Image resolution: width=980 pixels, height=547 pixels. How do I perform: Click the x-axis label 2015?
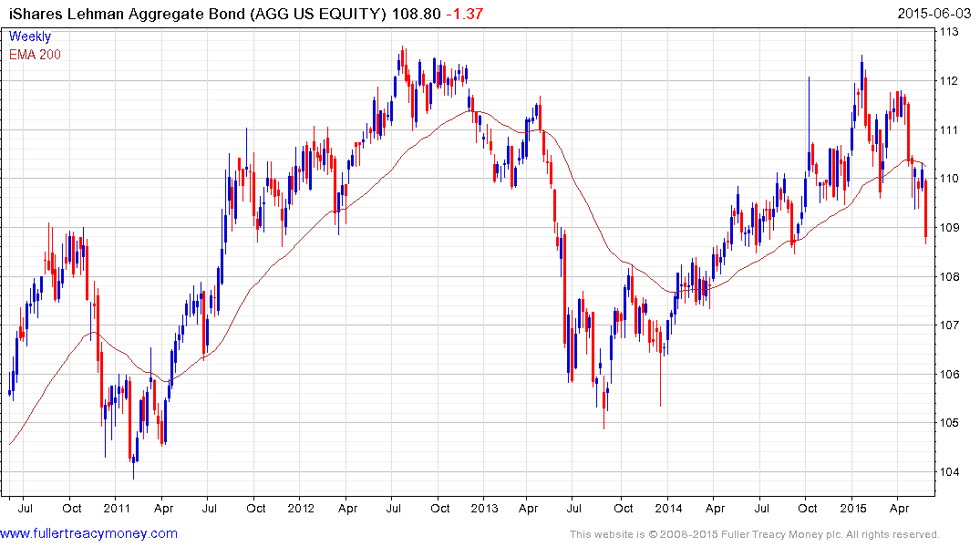[x=853, y=508]
